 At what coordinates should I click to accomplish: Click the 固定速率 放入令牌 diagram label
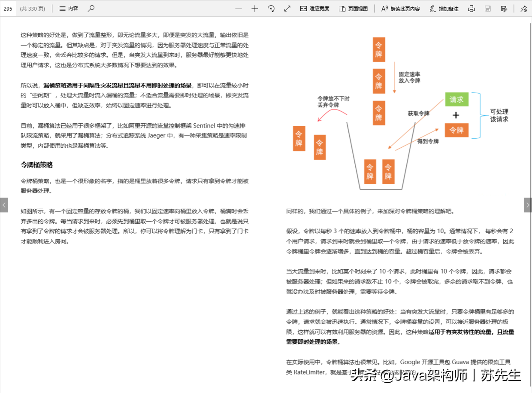tap(409, 77)
